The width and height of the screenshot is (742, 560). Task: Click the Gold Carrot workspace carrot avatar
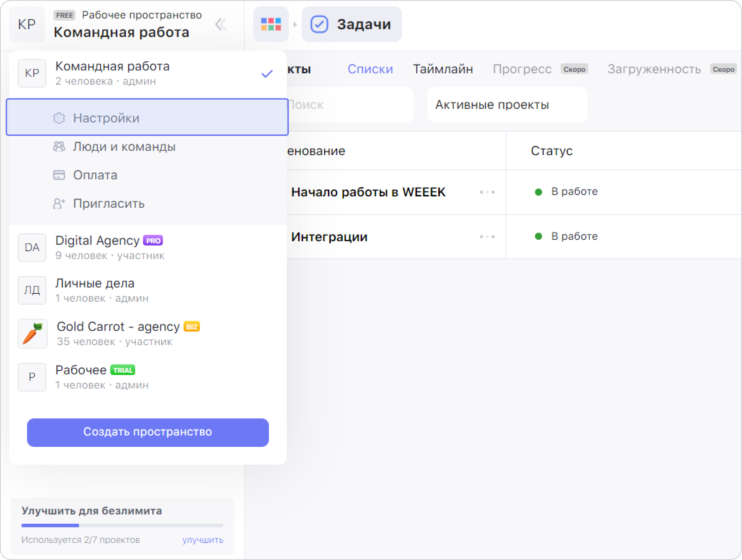click(x=32, y=333)
